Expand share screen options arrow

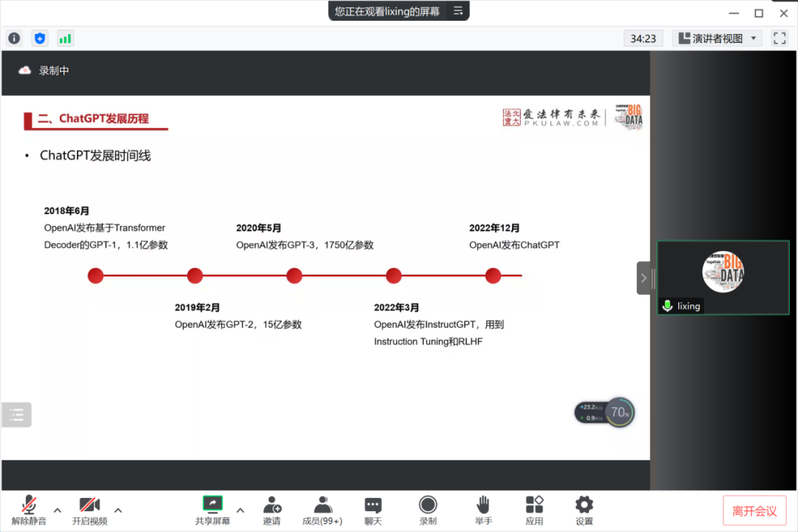pyautogui.click(x=240, y=510)
